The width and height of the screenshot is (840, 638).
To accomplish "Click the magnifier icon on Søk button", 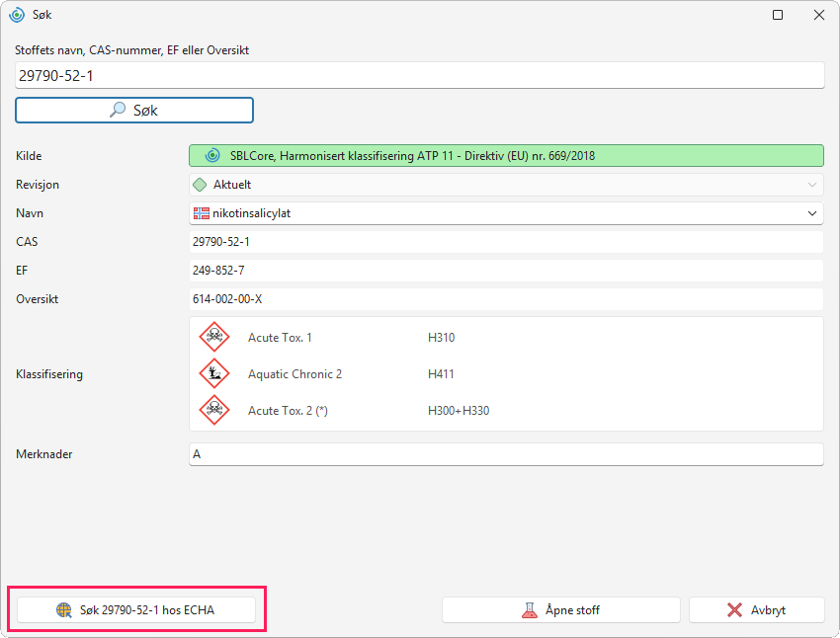I will (118, 110).
